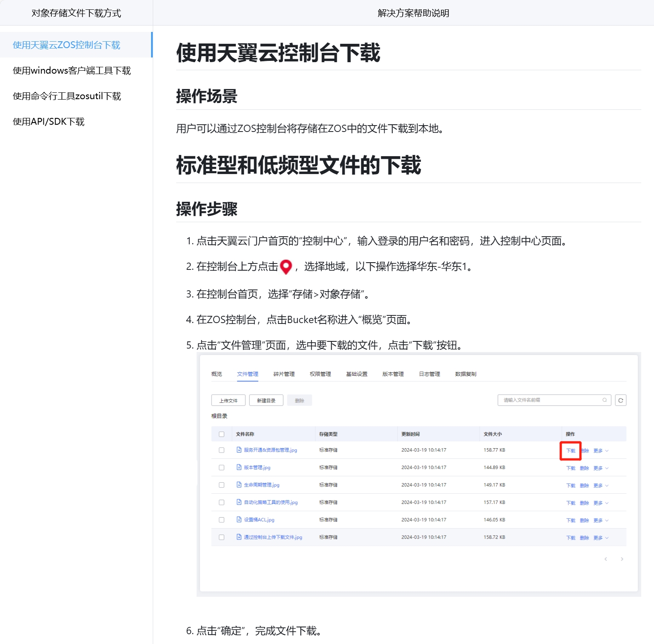Image resolution: width=654 pixels, height=644 pixels.
Task: Tick checkbox for 自动化策略工具的使用.jpg
Action: coord(221,502)
